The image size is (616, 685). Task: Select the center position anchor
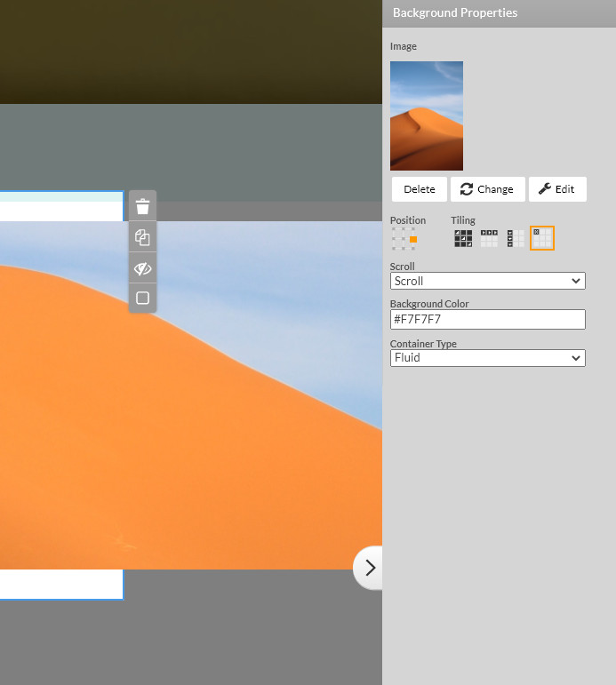[x=404, y=239]
